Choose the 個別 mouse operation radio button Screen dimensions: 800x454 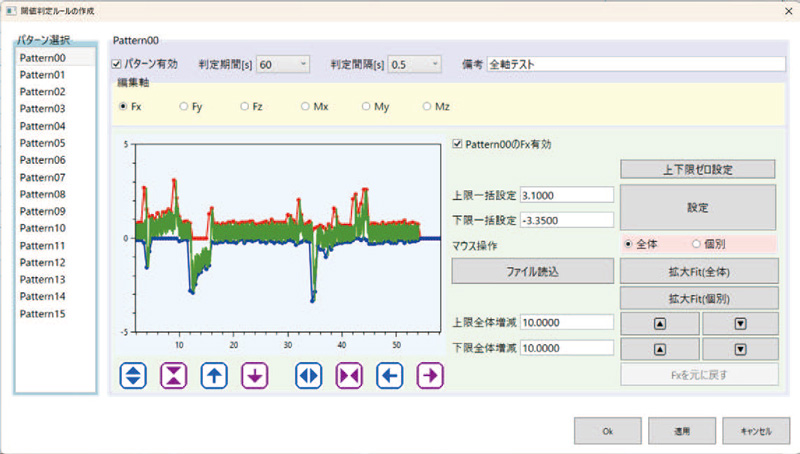tap(697, 243)
